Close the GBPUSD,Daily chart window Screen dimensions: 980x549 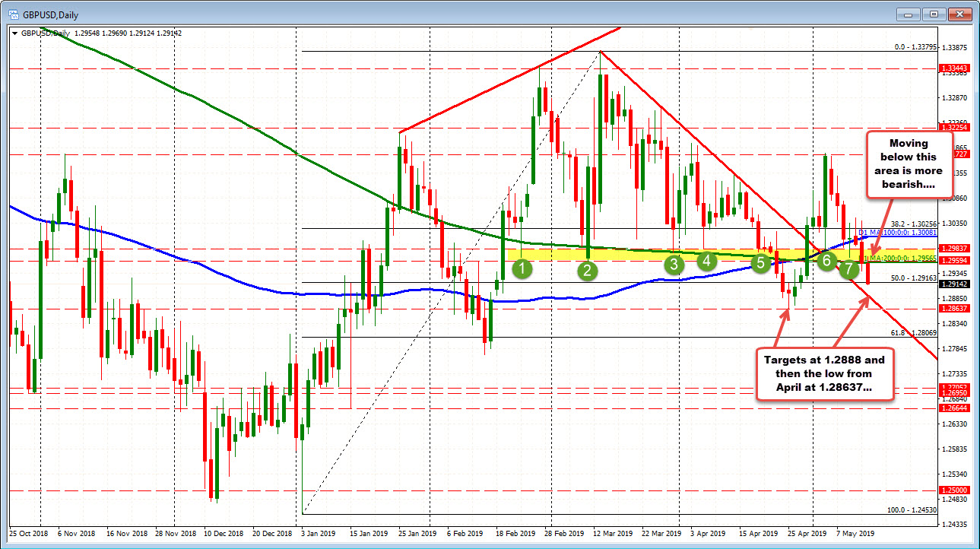pos(959,14)
